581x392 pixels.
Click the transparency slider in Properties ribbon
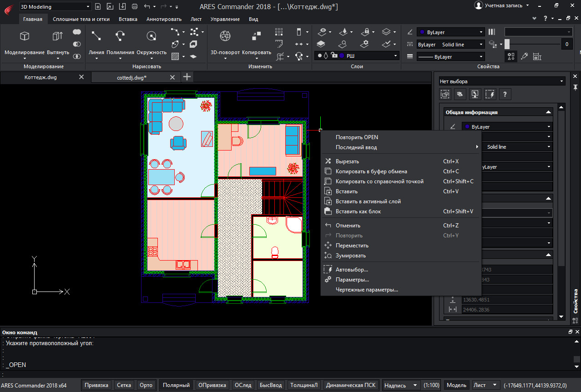tap(532, 44)
